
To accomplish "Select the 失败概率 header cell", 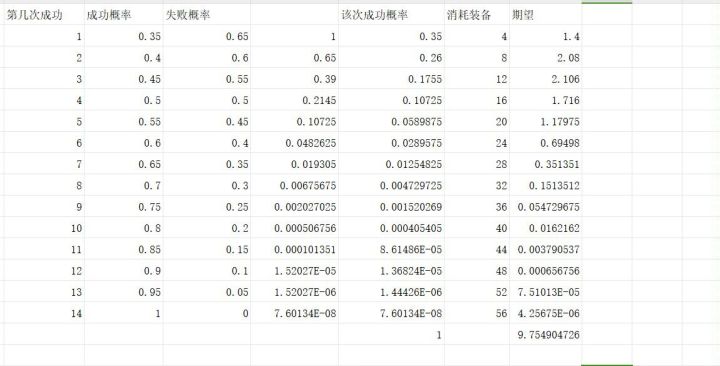I will (207, 15).
